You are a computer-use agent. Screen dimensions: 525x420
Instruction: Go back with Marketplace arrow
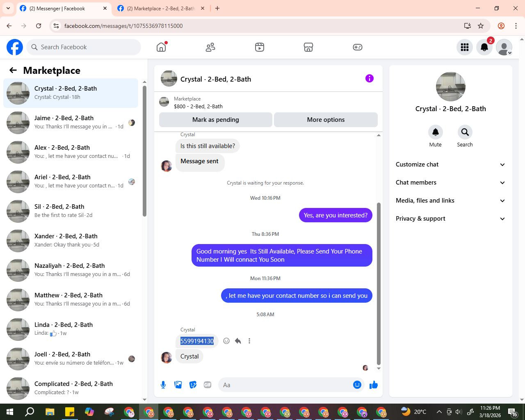[x=13, y=70]
